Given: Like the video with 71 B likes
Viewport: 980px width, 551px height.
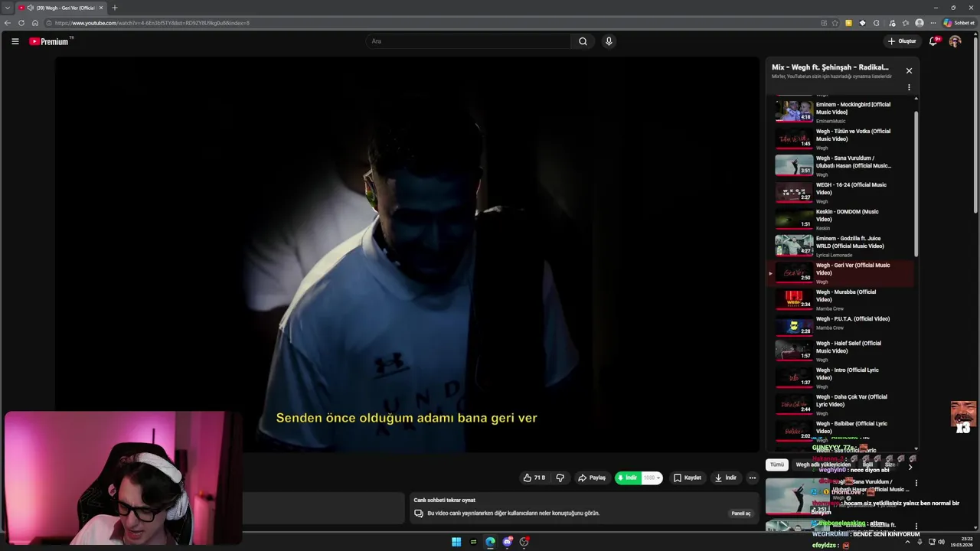Looking at the screenshot, I should coord(534,478).
